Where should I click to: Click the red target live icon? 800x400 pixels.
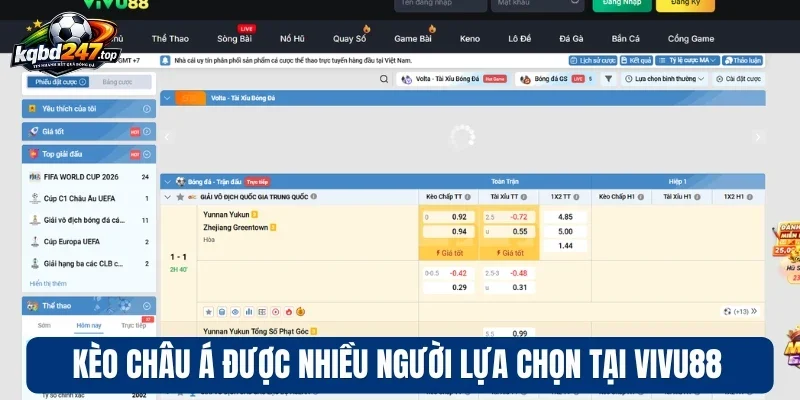click(x=276, y=311)
